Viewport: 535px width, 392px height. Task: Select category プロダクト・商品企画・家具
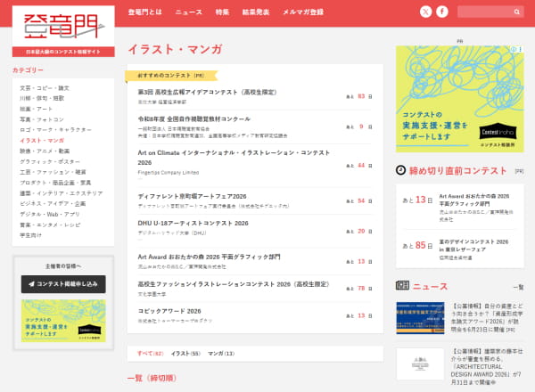[55, 183]
